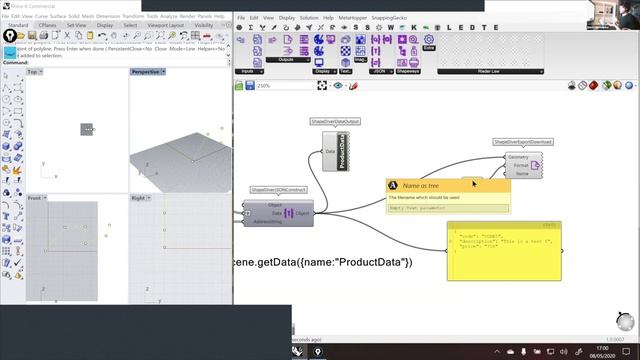Save document icon on Grasshopper canvas toolbar
This screenshot has width=640, height=360.
[250, 86]
